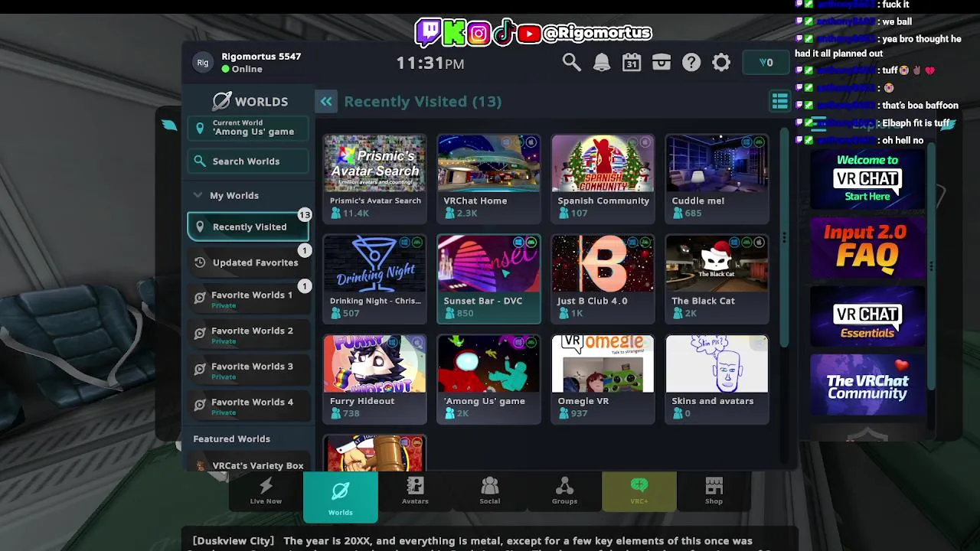This screenshot has width=980, height=551.
Task: Collapse sidebar with double-chevron back button
Action: [326, 102]
